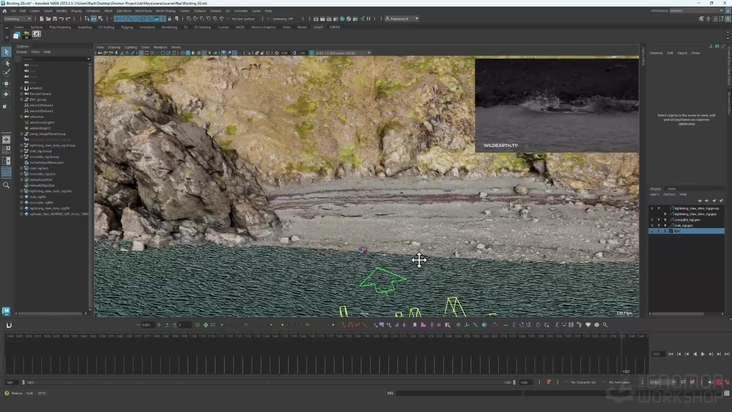Click the undo arrow icon
This screenshot has width=732, height=412.
point(61,19)
